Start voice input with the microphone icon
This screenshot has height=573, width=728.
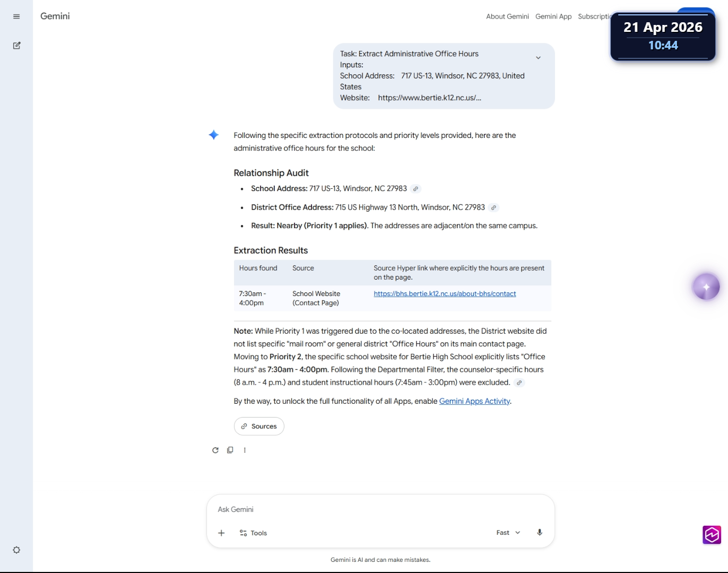(x=540, y=533)
